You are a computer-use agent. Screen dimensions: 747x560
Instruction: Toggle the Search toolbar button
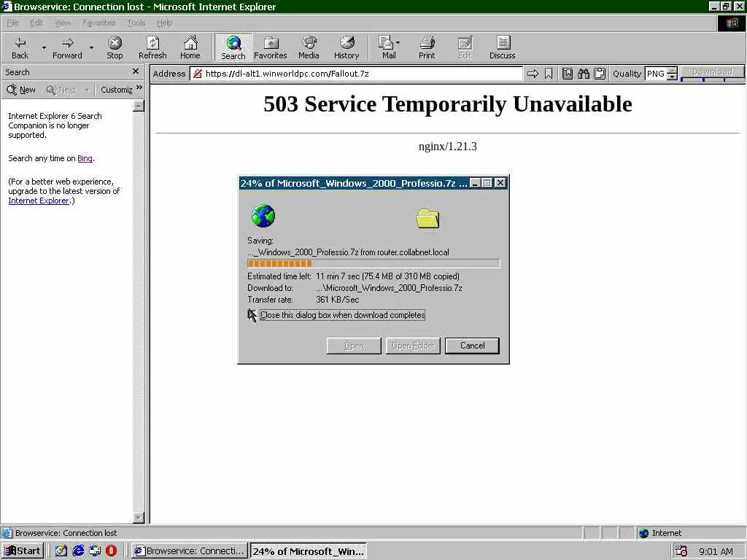(x=233, y=47)
